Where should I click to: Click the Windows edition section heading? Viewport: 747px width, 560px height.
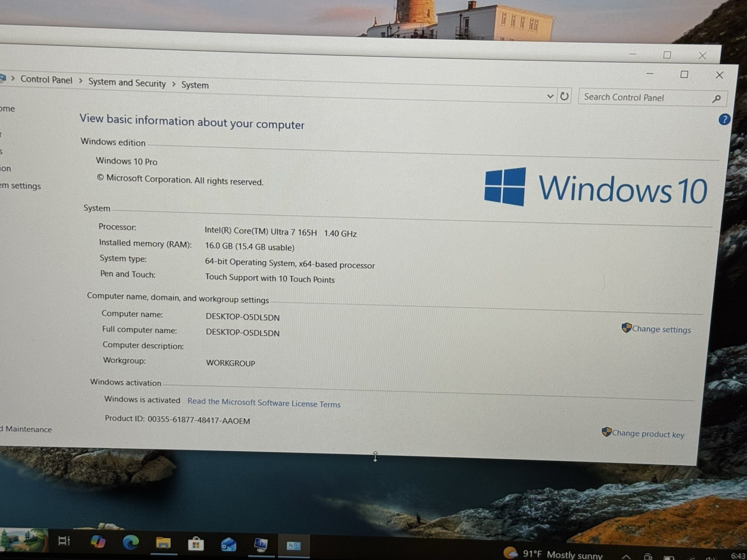pyautogui.click(x=113, y=142)
